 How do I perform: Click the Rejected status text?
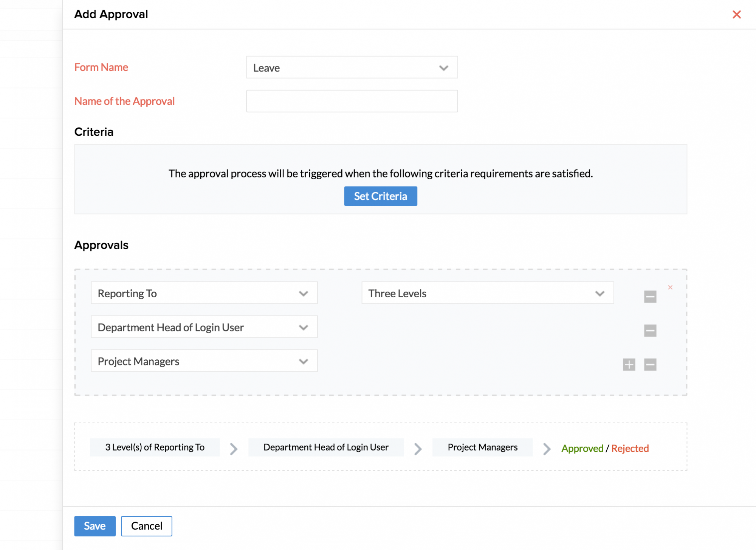629,449
